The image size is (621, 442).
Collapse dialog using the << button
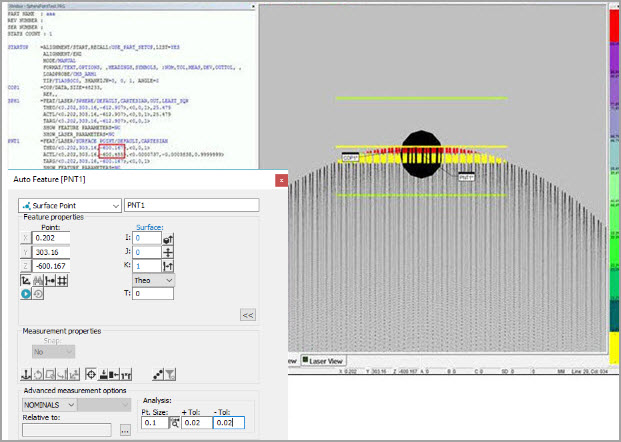(x=247, y=314)
